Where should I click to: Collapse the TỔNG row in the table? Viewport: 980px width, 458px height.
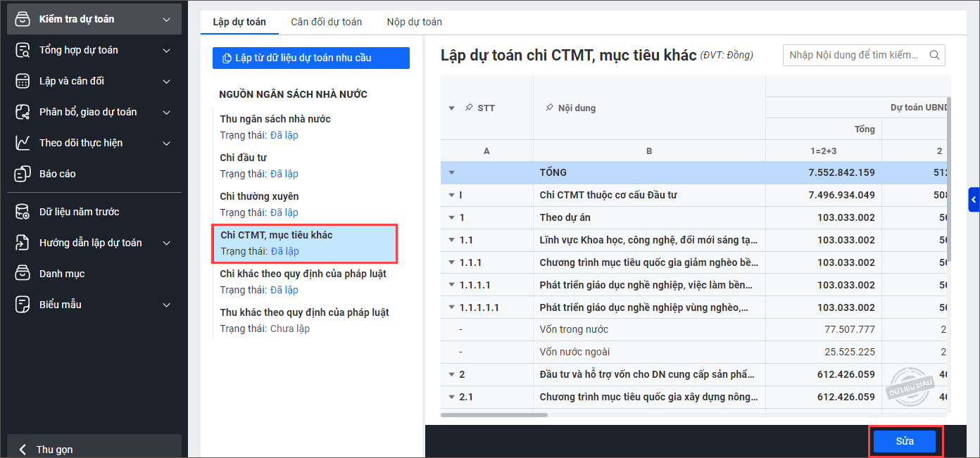pos(452,172)
